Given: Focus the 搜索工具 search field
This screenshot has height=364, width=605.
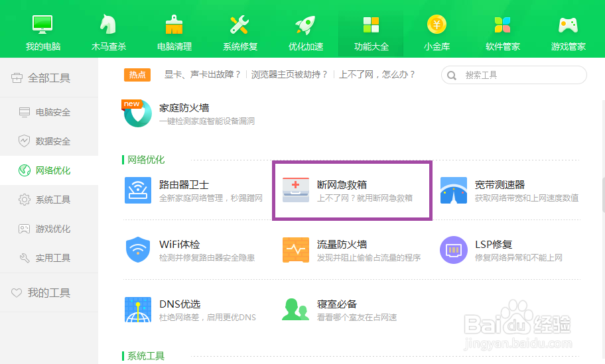Looking at the screenshot, I should pos(514,75).
